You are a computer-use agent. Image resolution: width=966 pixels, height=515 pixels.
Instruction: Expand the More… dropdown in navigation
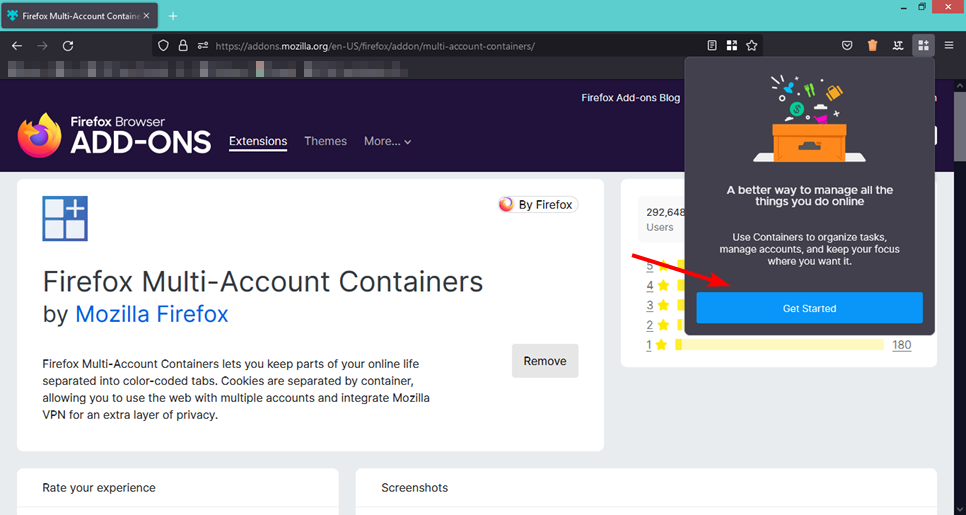click(x=387, y=141)
